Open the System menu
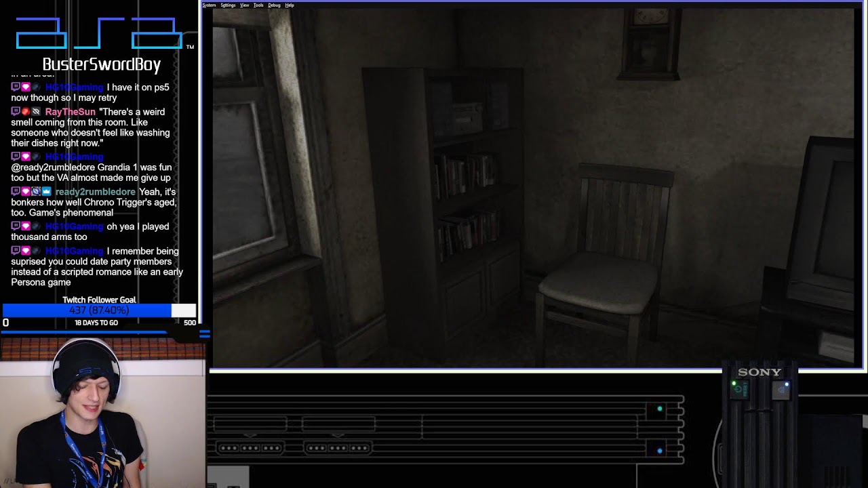Image resolution: width=868 pixels, height=488 pixels. 209,5
